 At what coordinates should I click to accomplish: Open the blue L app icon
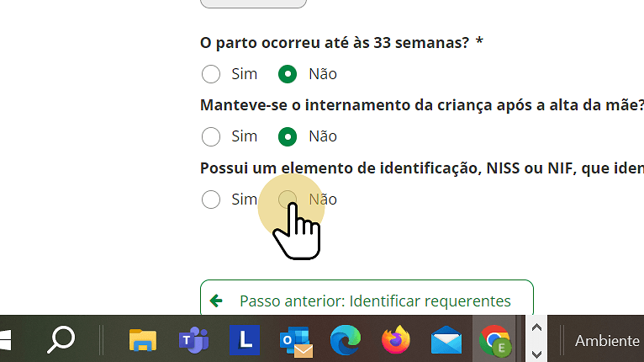click(x=245, y=340)
